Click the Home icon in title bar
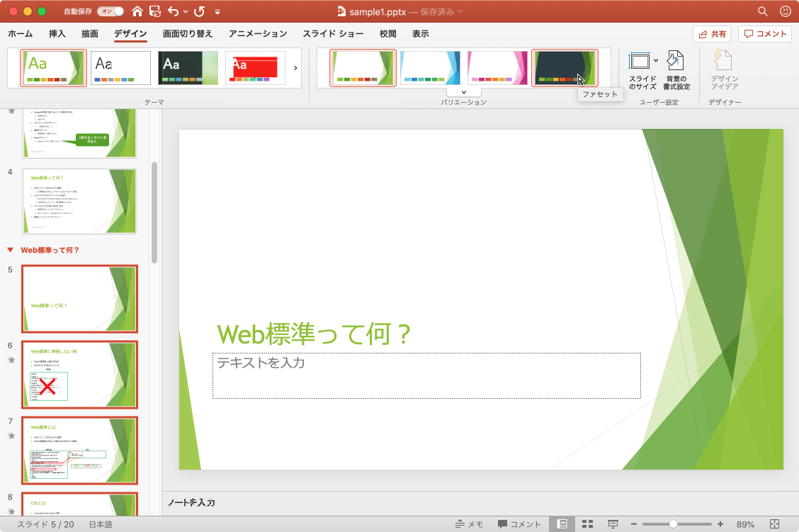799x532 pixels. (137, 11)
